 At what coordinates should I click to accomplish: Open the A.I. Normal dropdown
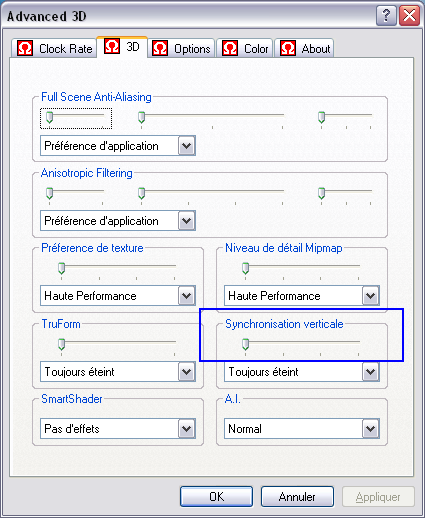coord(371,429)
